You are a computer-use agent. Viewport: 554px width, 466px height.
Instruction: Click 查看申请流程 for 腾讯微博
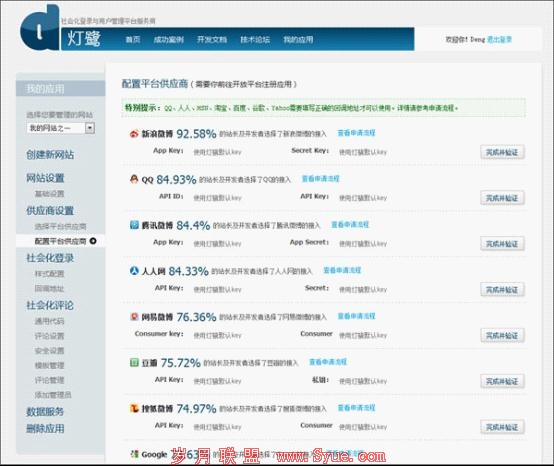coord(350,224)
